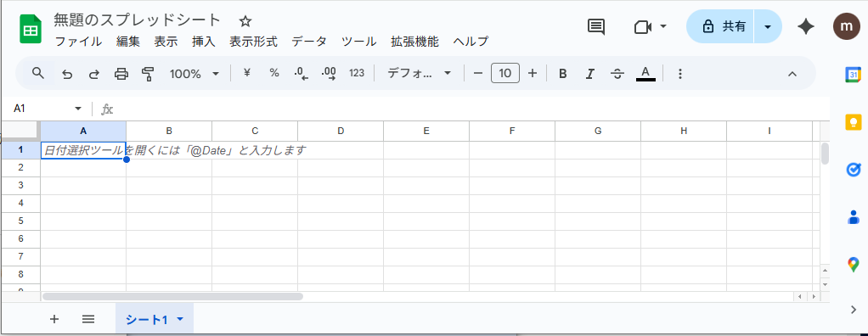
Task: Expand the シート1 tab arrow menu
Action: [179, 319]
